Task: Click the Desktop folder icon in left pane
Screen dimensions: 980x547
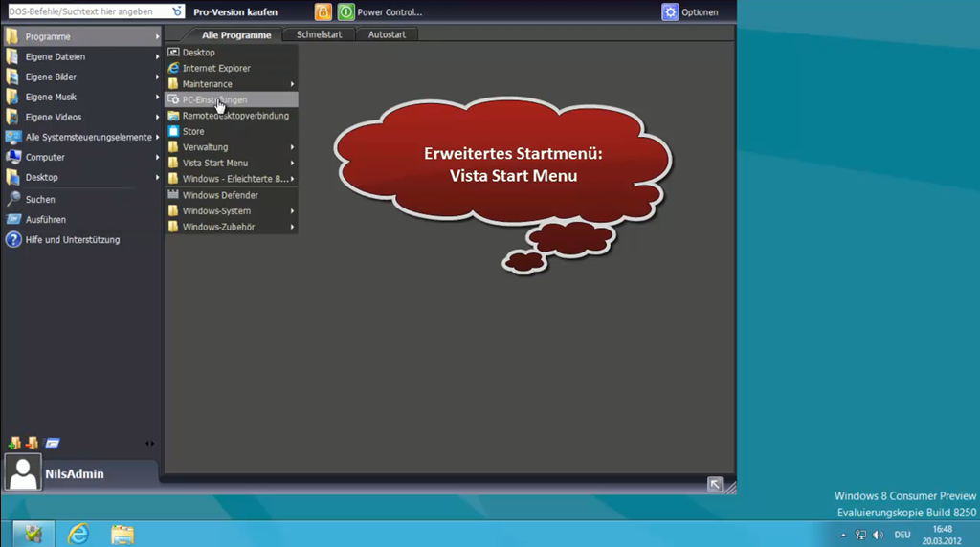Action: point(12,177)
